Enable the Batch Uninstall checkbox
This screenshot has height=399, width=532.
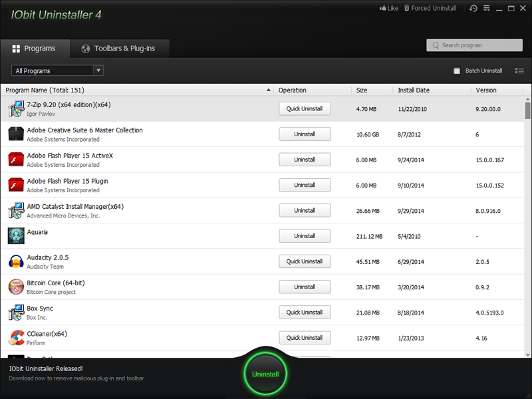click(x=457, y=70)
